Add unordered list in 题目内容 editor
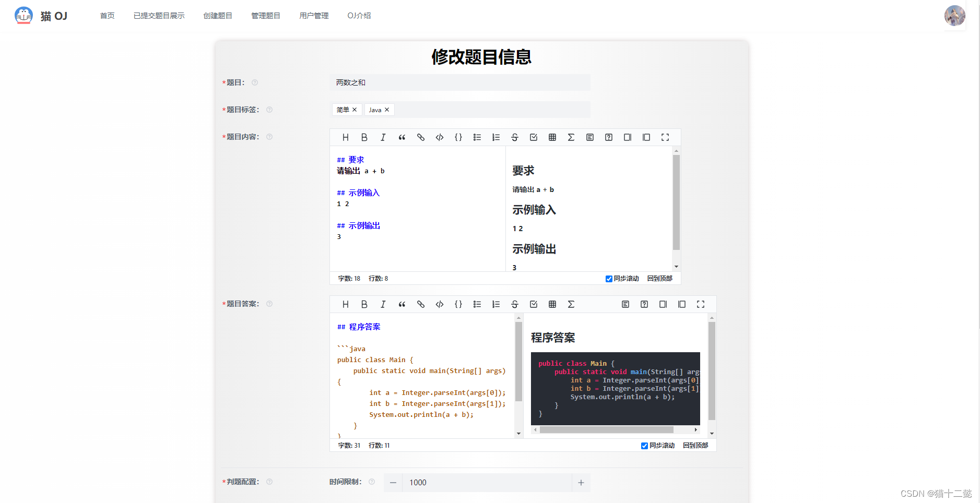This screenshot has height=503, width=980. coord(477,137)
